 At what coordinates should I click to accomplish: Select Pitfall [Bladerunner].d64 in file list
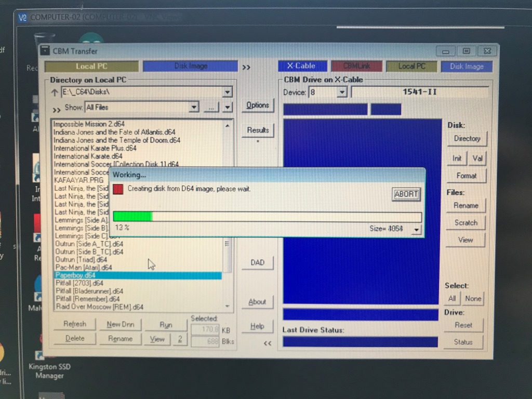point(89,291)
